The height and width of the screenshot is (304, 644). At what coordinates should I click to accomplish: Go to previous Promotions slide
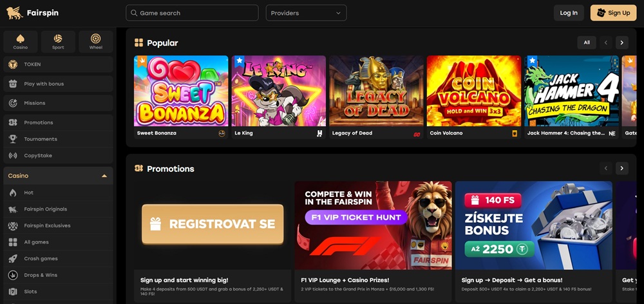[x=606, y=168]
